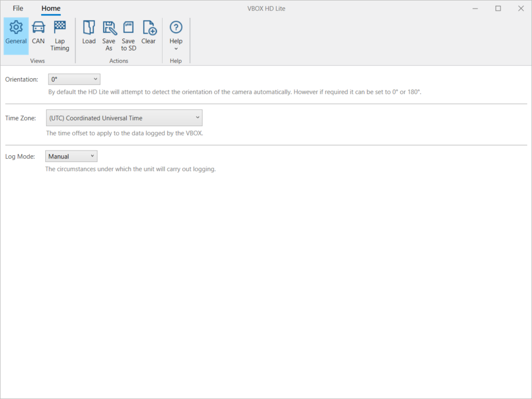This screenshot has width=532, height=399.
Task: Open the File menu
Action: point(18,8)
